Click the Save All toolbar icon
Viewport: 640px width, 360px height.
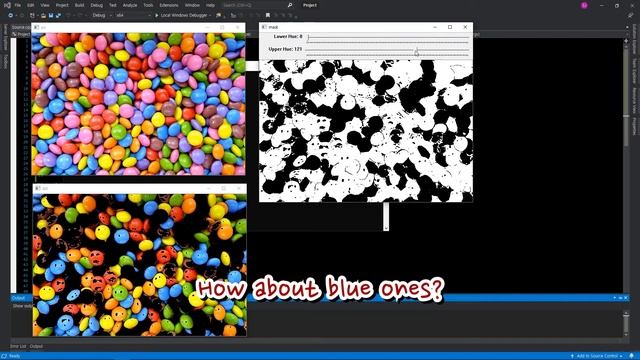tap(58, 16)
